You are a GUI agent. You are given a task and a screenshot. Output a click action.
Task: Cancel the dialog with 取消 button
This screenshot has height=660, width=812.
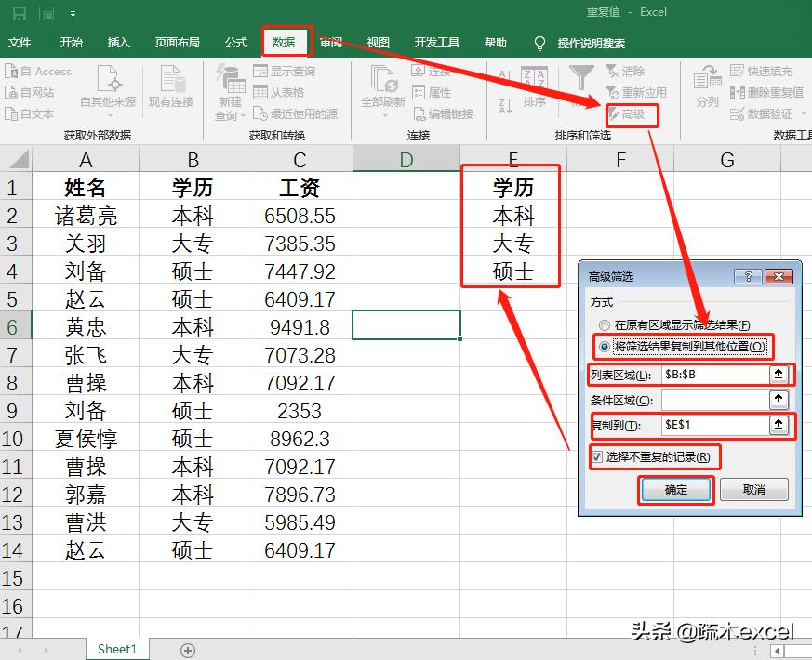coord(754,490)
